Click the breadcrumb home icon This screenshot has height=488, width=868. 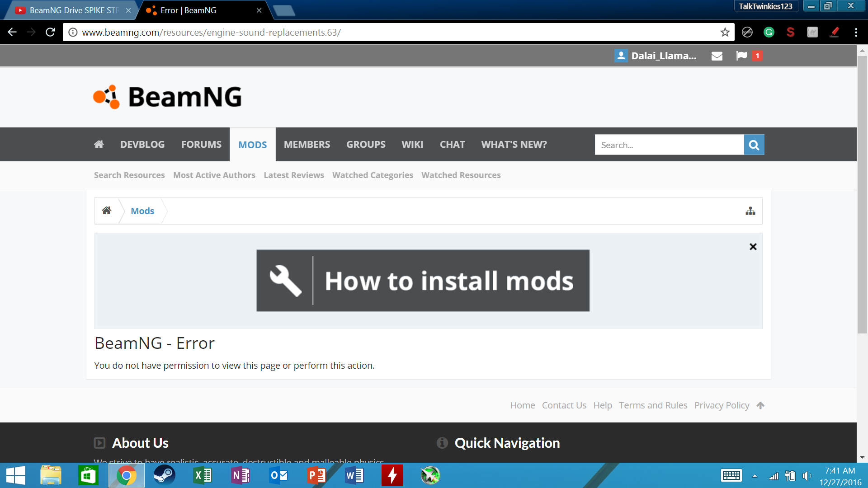(107, 211)
